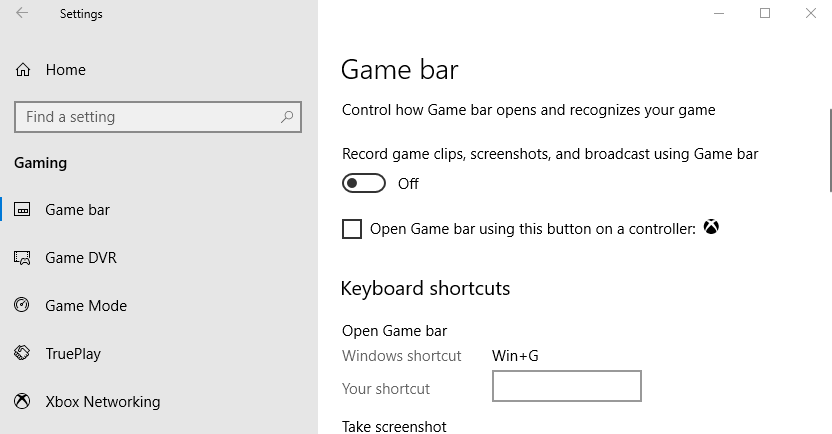Click the Xbox Networking sidebar icon
Image resolution: width=832 pixels, height=434 pixels.
click(22, 402)
